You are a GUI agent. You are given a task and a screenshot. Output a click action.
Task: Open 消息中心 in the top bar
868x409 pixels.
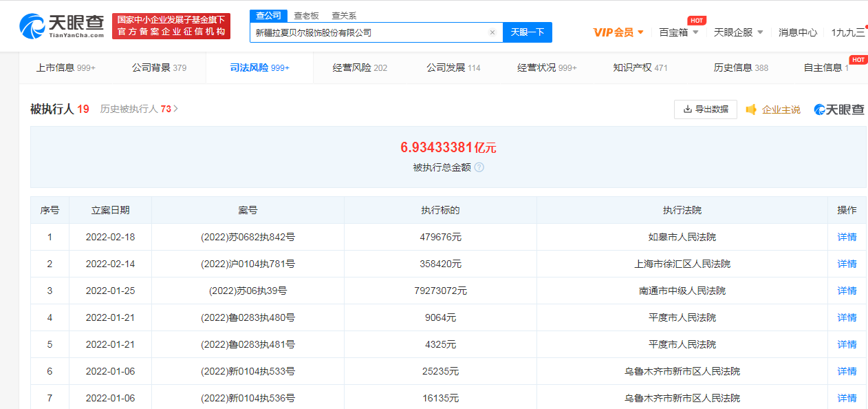[798, 32]
